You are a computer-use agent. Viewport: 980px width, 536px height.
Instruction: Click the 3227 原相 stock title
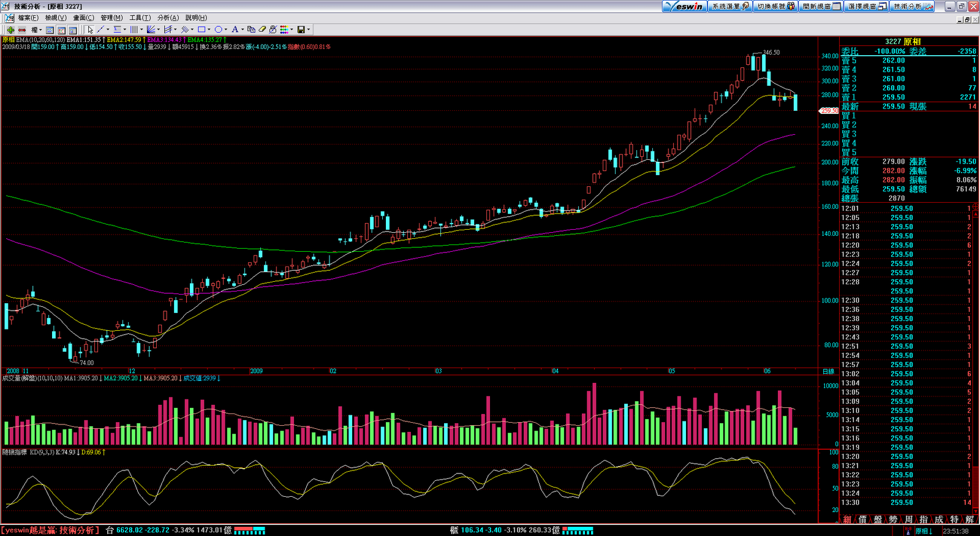tap(902, 42)
